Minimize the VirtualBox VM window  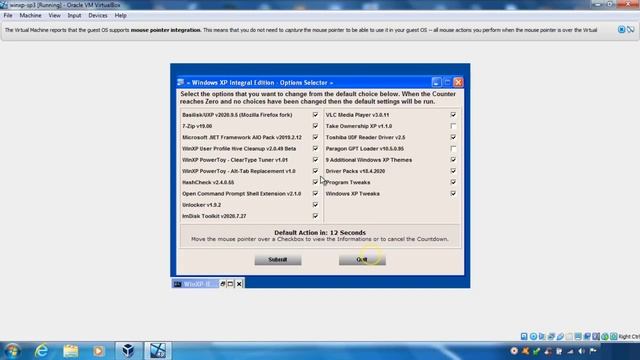coord(598,4)
